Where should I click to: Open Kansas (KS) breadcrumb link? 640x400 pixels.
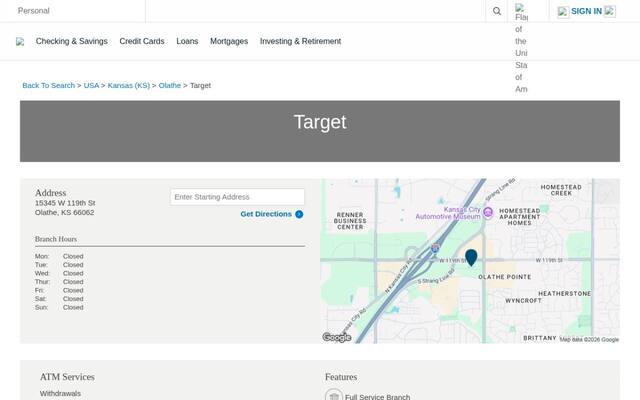click(x=129, y=85)
